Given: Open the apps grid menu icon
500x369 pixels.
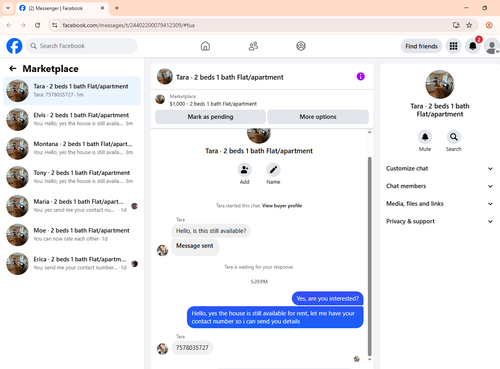Looking at the screenshot, I should (453, 46).
